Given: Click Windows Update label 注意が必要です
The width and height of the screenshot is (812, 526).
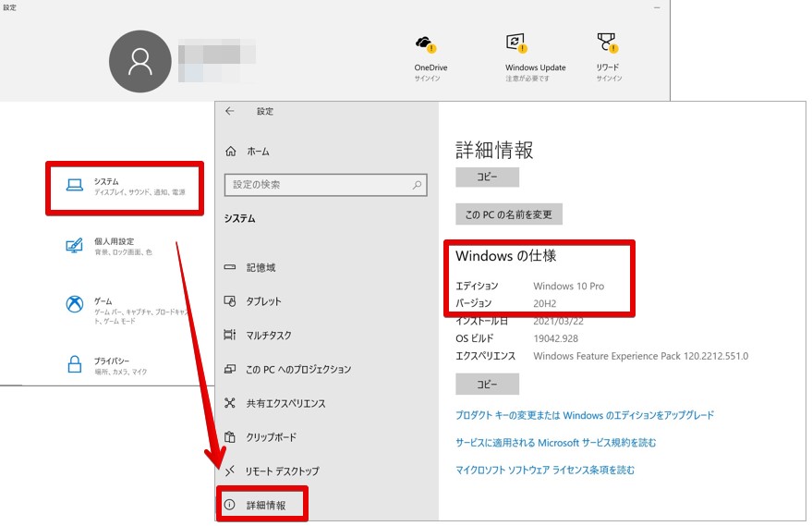Looking at the screenshot, I should tap(527, 79).
